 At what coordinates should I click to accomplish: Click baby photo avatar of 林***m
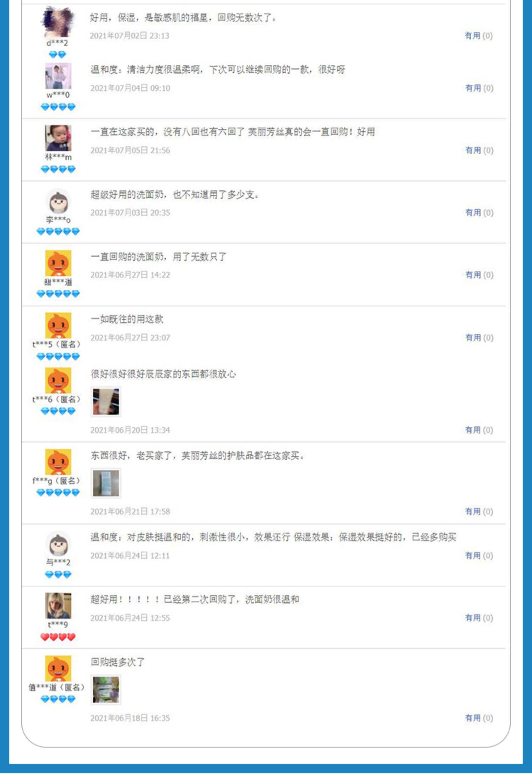click(x=58, y=138)
